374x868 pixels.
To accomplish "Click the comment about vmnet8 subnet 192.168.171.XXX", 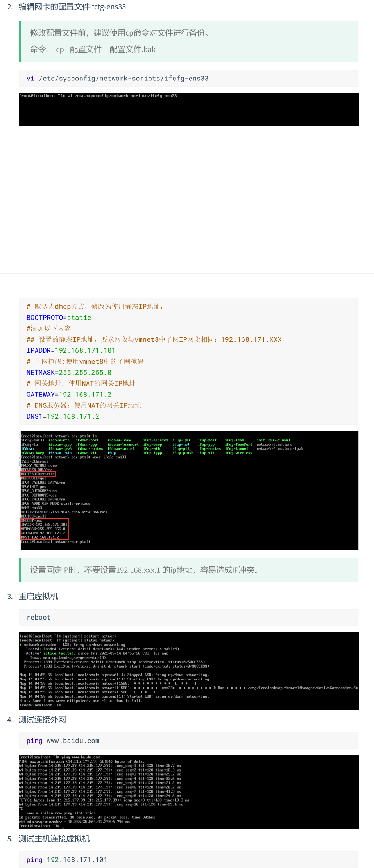I will tap(154, 339).
